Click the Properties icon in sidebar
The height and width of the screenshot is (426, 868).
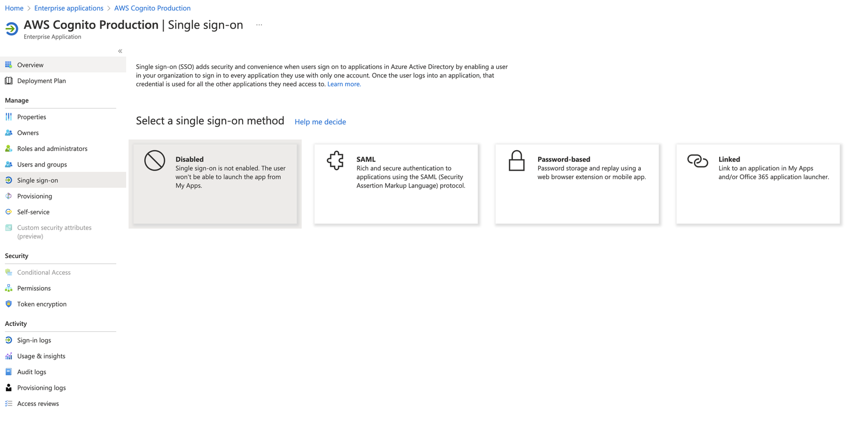(x=8, y=117)
